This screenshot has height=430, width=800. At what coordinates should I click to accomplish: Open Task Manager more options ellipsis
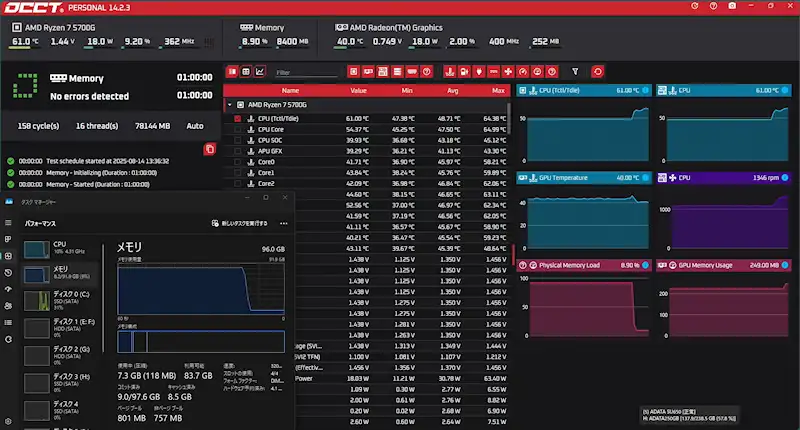coord(284,223)
